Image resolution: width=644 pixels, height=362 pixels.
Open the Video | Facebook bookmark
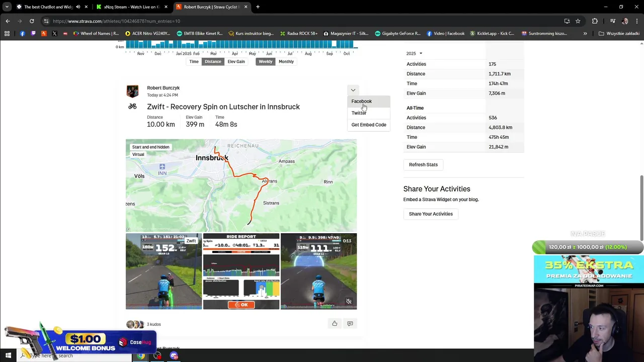coord(445,34)
